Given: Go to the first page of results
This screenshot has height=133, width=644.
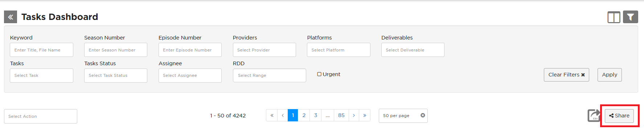Looking at the screenshot, I should (272, 115).
